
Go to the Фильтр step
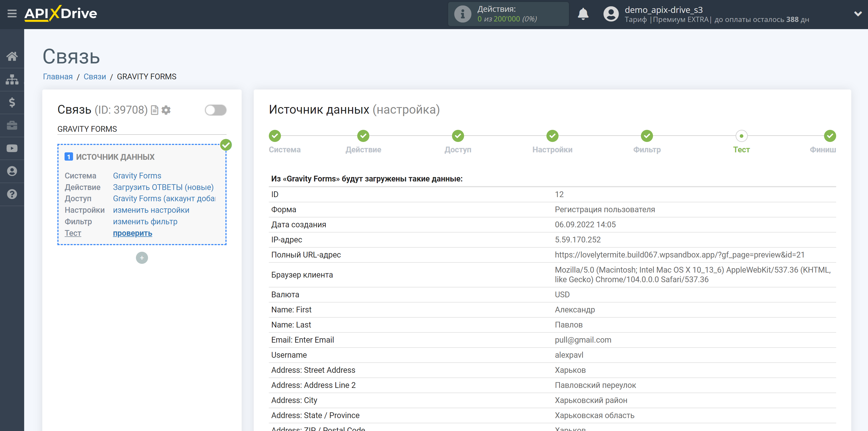647,136
